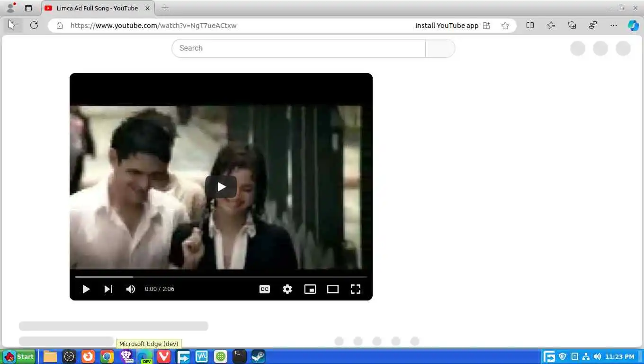Viewport: 644px width, 364px height.
Task: Launch Vivaldi from the taskbar
Action: pos(164,356)
